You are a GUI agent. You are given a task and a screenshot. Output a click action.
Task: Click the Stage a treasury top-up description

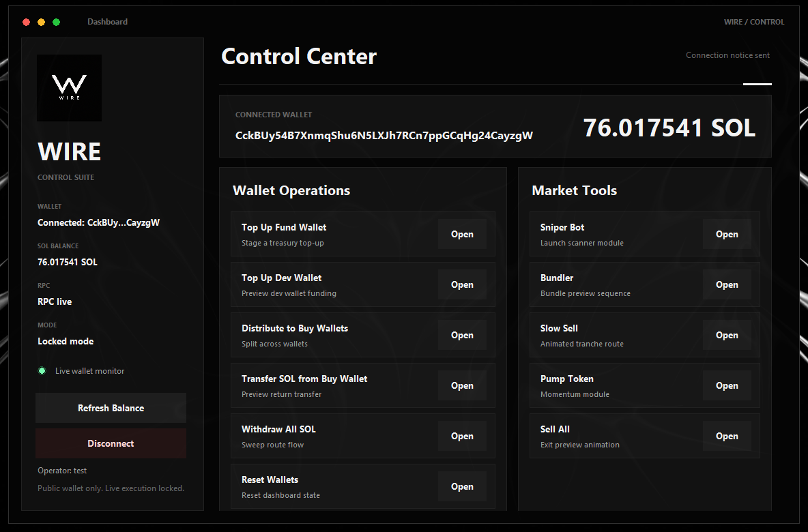[x=283, y=243]
